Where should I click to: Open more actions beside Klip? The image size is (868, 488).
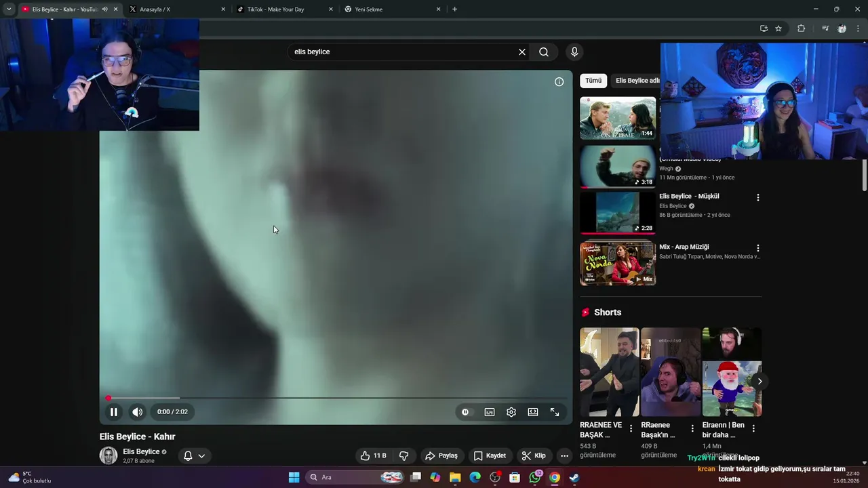pos(564,455)
